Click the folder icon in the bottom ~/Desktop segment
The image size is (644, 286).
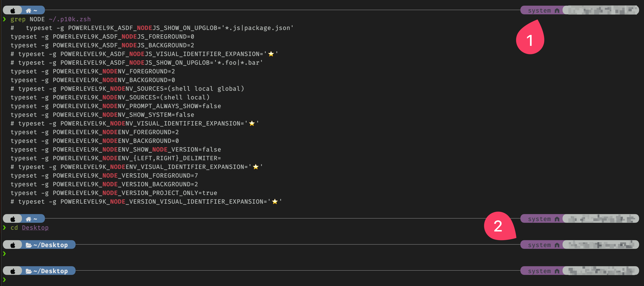(x=28, y=271)
